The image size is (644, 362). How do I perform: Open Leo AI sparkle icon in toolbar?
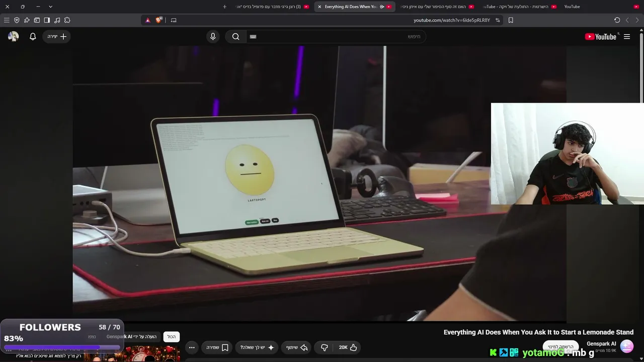pyautogui.click(x=27, y=20)
